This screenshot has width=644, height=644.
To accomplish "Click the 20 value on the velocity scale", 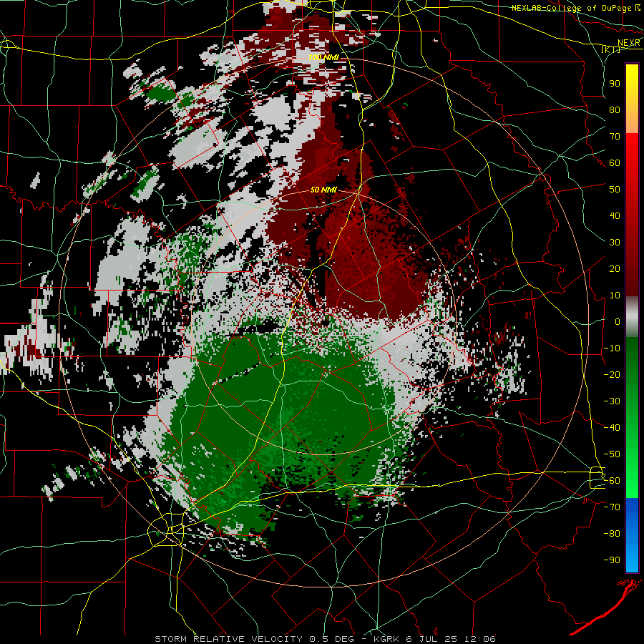I will [615, 268].
